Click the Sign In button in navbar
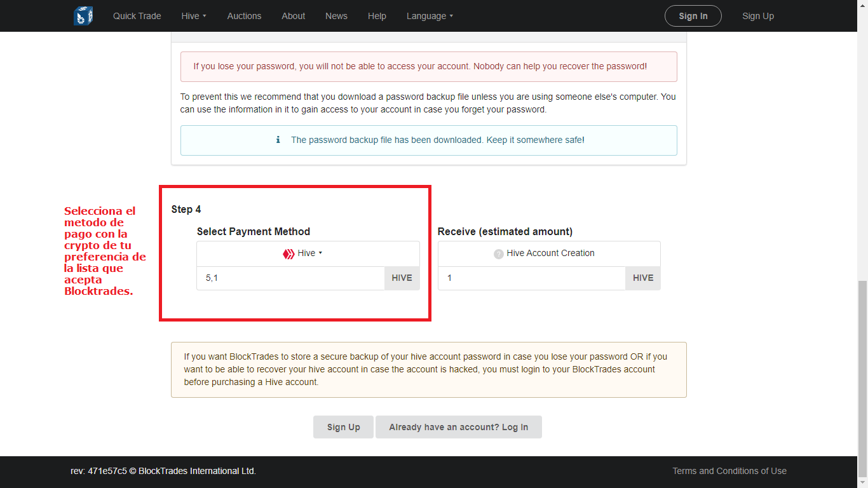The height and width of the screenshot is (488, 868). click(693, 16)
